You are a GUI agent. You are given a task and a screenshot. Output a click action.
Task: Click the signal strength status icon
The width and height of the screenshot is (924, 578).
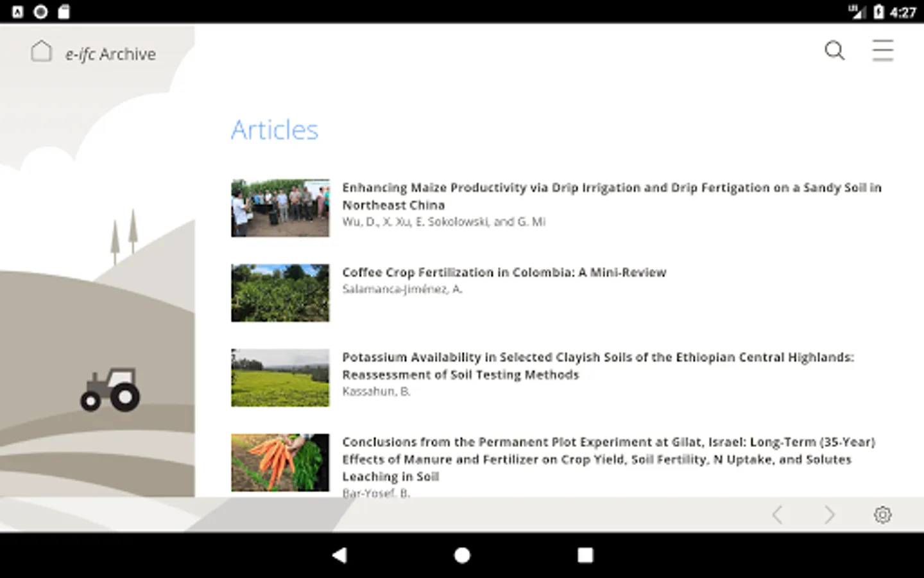pos(857,12)
